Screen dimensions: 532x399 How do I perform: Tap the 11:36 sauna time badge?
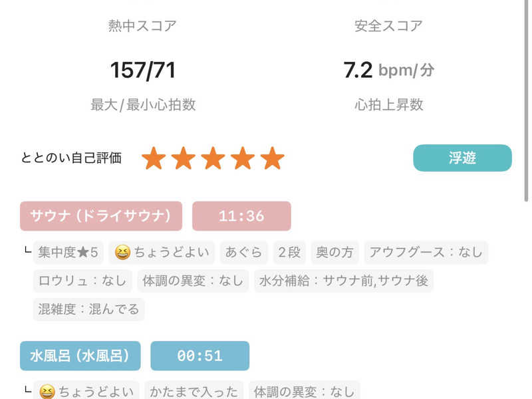point(241,216)
